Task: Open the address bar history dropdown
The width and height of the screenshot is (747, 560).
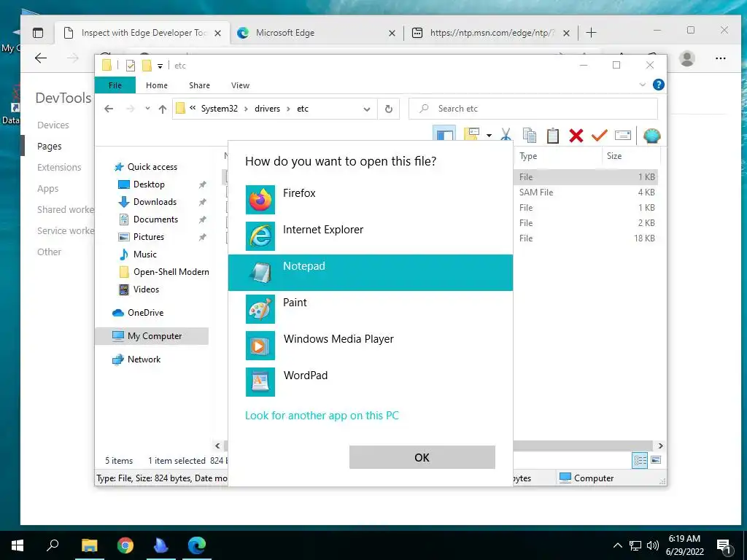Action: [367, 109]
